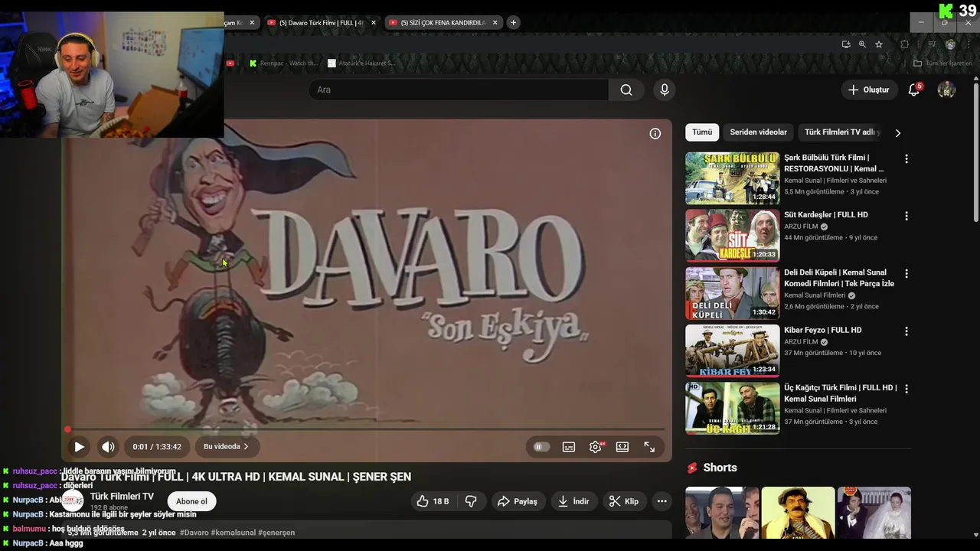
Task: Open options menu for Üç Kağıtçı video
Action: (x=906, y=389)
